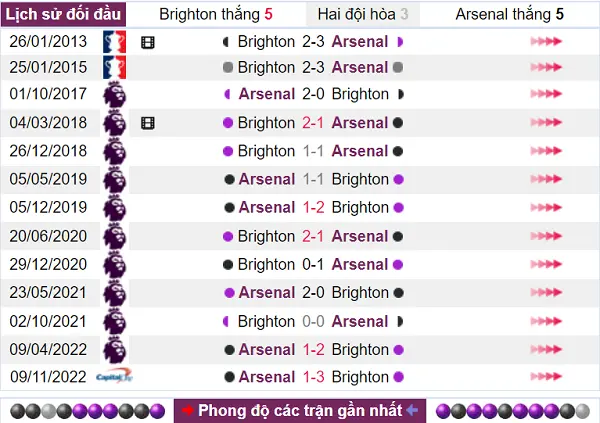
Task: Select the Arsenal thắng 5 tab
Action: (510, 15)
